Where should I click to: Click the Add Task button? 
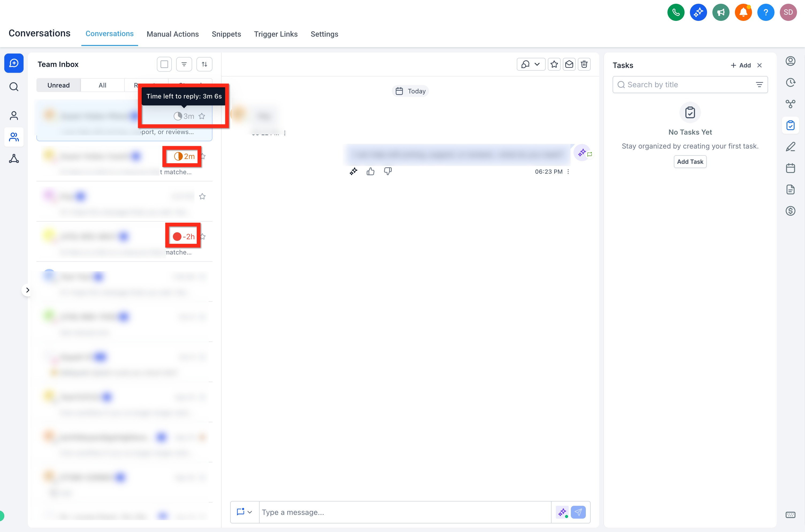(690, 162)
